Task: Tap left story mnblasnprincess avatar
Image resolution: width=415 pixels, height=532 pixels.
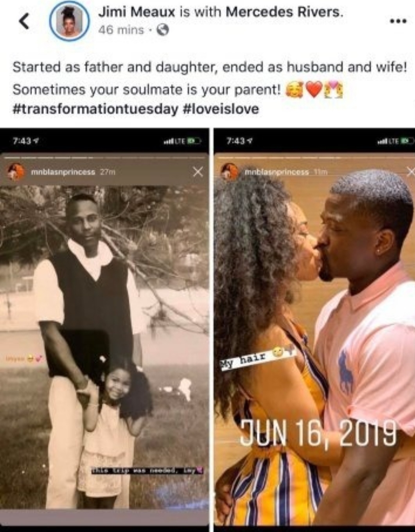Action: [x=16, y=172]
